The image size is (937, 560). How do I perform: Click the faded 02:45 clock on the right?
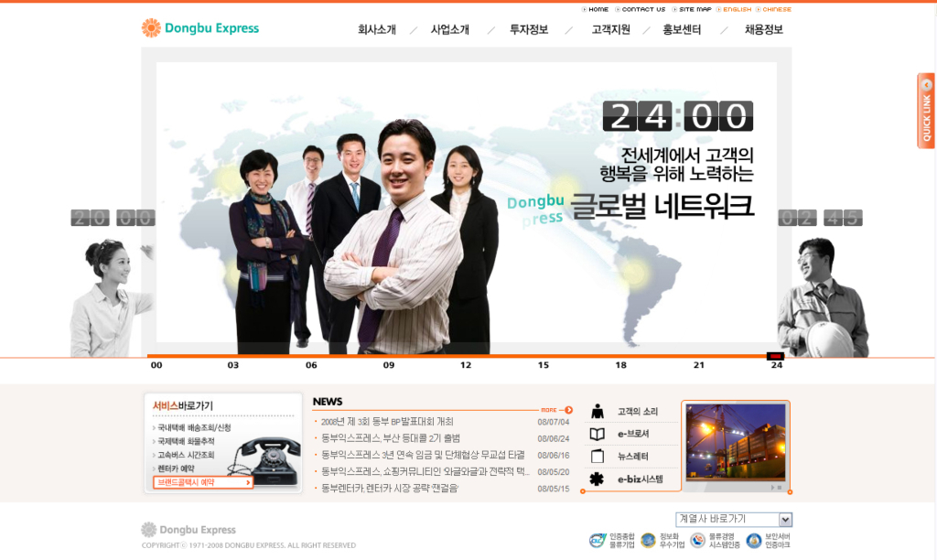click(820, 218)
